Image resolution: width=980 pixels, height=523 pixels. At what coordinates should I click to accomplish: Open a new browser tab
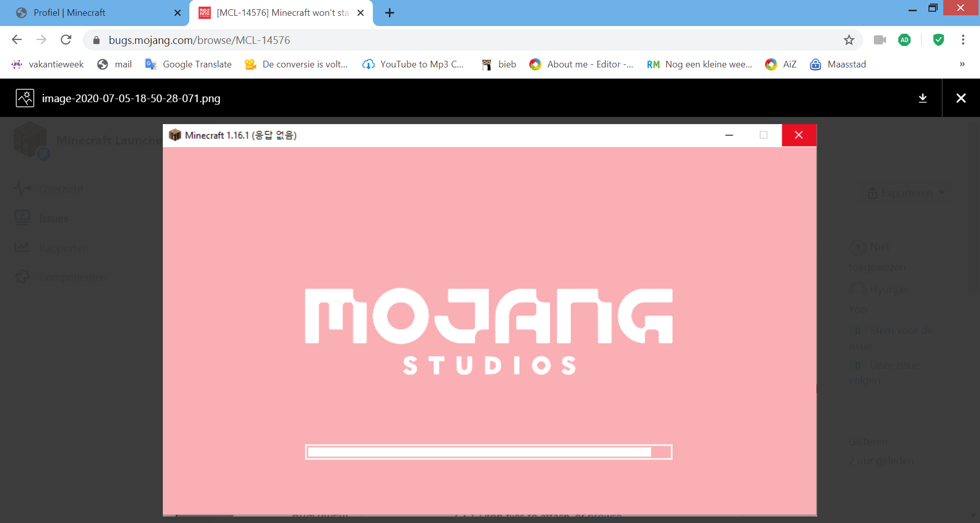389,13
